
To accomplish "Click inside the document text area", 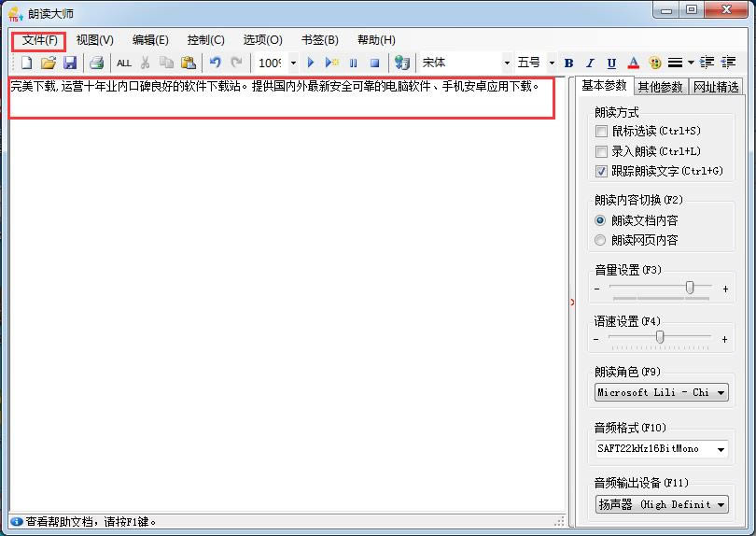I will 287,294.
